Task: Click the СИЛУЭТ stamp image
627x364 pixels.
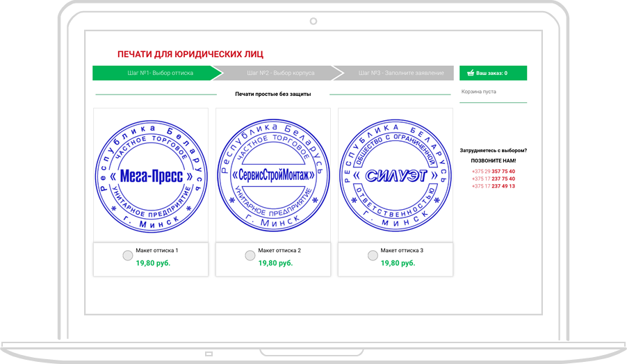Action: click(x=396, y=175)
